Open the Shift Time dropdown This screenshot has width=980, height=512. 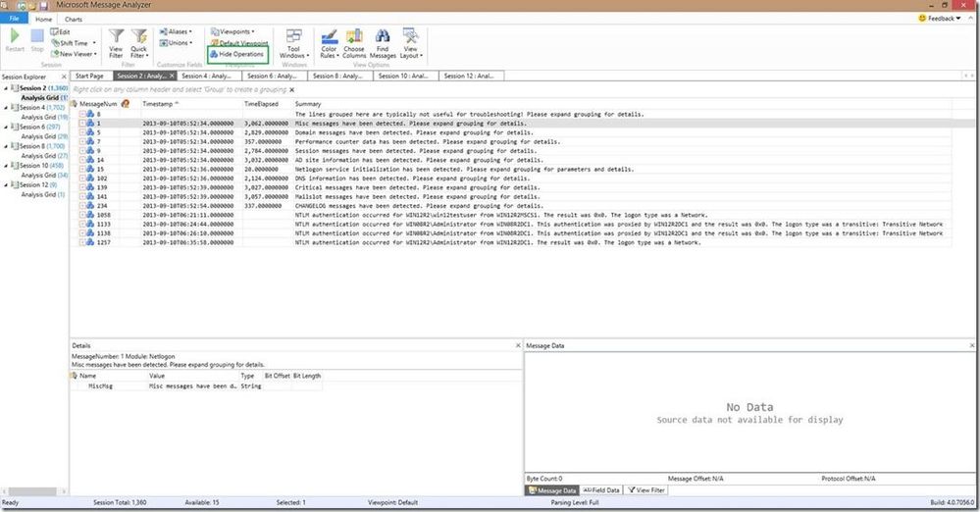tap(74, 43)
